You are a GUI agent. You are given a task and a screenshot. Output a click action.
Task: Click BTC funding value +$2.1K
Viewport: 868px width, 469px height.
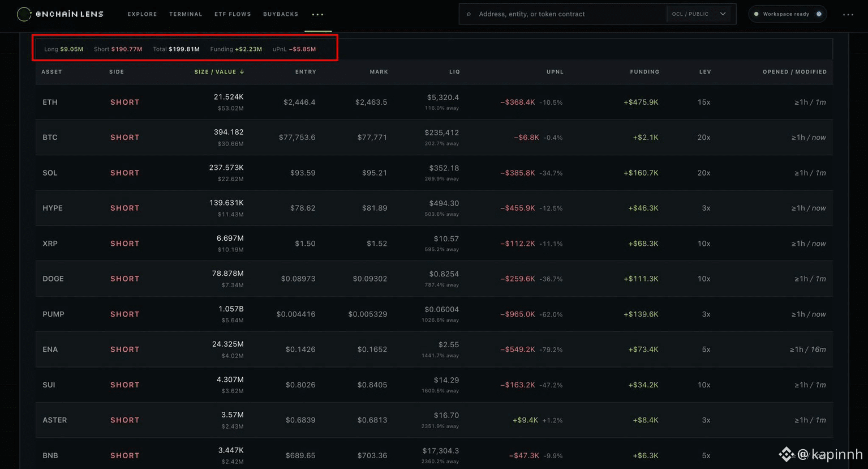click(x=646, y=138)
